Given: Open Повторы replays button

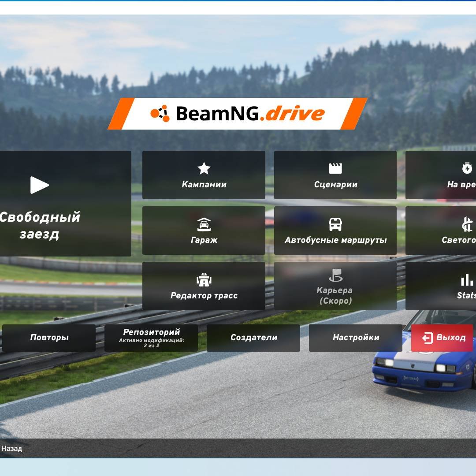Looking at the screenshot, I should click(49, 338).
